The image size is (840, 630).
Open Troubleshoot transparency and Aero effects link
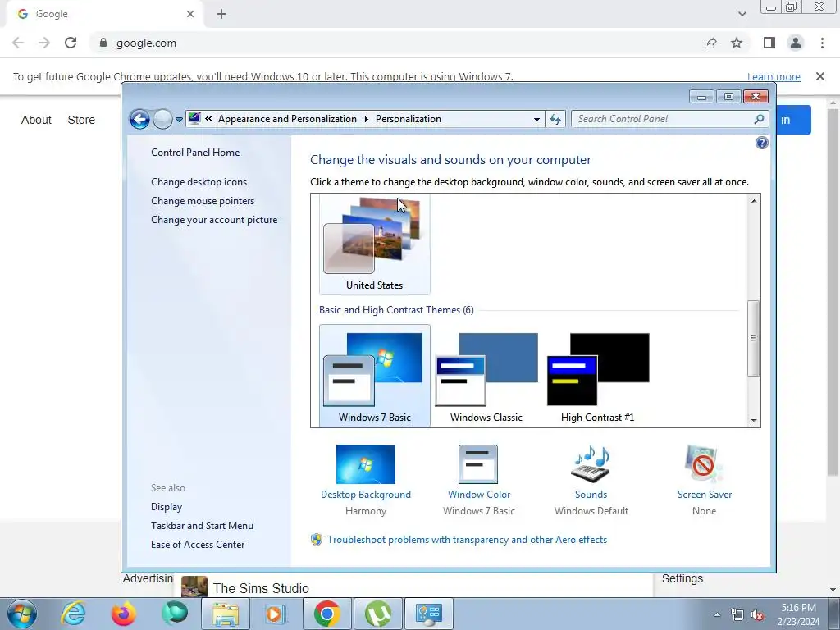pyautogui.click(x=467, y=540)
